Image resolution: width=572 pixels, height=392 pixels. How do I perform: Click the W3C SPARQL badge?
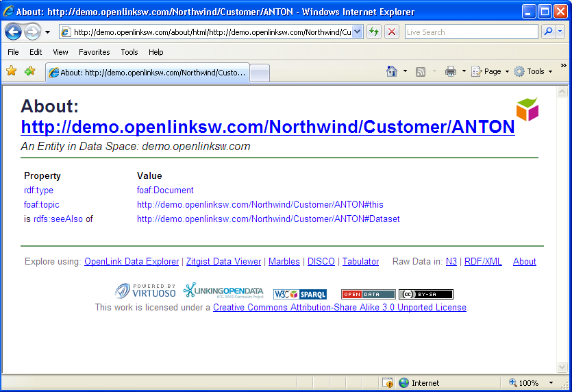(x=300, y=294)
